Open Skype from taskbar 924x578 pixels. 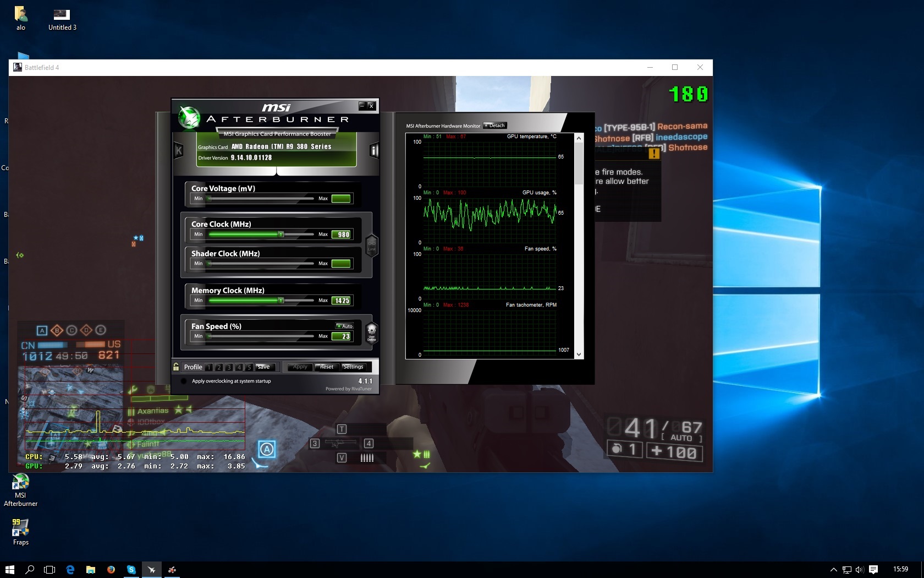click(131, 570)
